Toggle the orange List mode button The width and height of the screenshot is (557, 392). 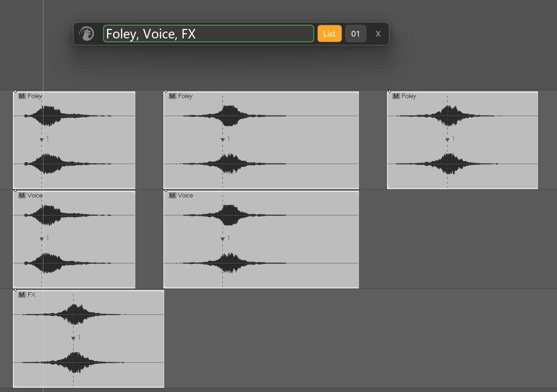click(330, 33)
